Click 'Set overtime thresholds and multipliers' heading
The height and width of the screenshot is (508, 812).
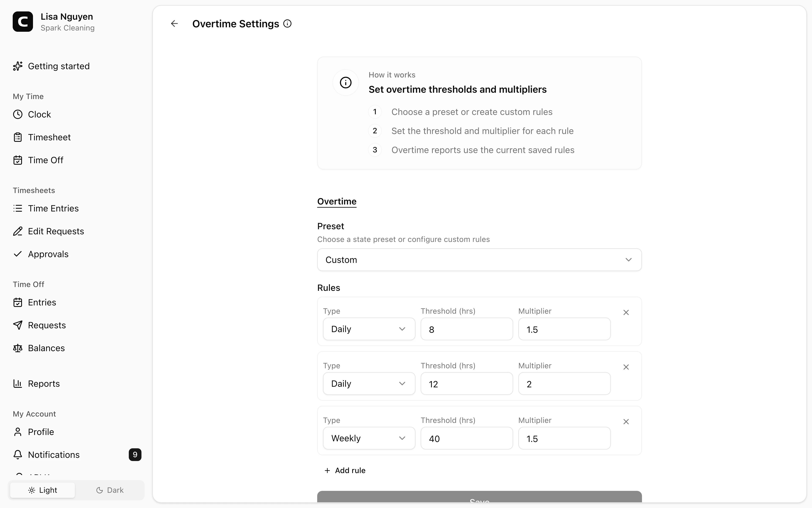[457, 89]
